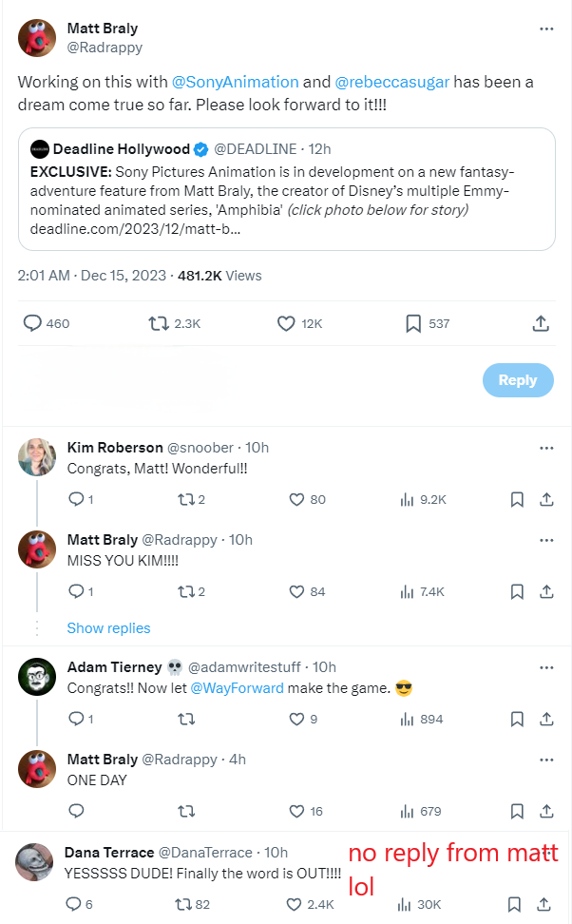The width and height of the screenshot is (572, 924).
Task: View analytics on Adam Tierney's reply
Action: tap(409, 719)
